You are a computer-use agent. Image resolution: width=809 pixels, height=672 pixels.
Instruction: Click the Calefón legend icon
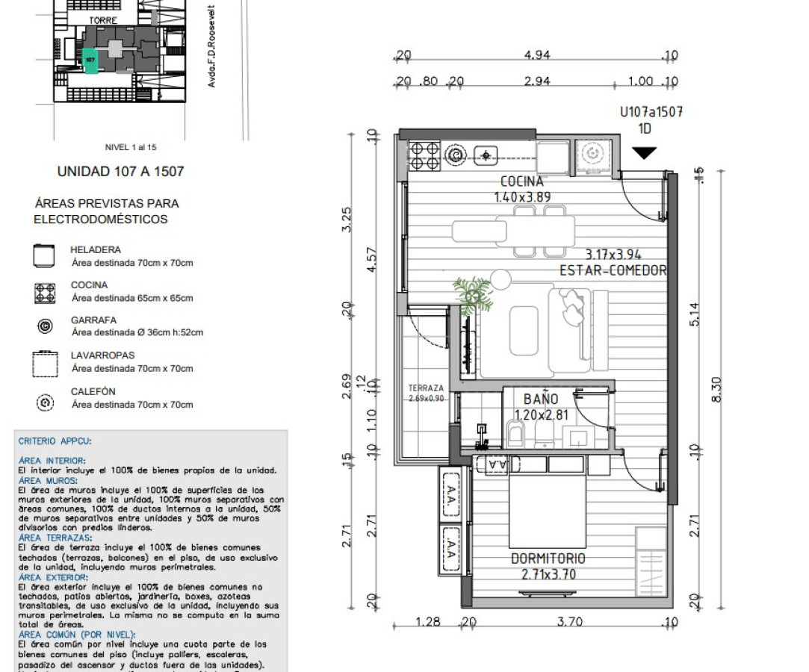coord(46,402)
